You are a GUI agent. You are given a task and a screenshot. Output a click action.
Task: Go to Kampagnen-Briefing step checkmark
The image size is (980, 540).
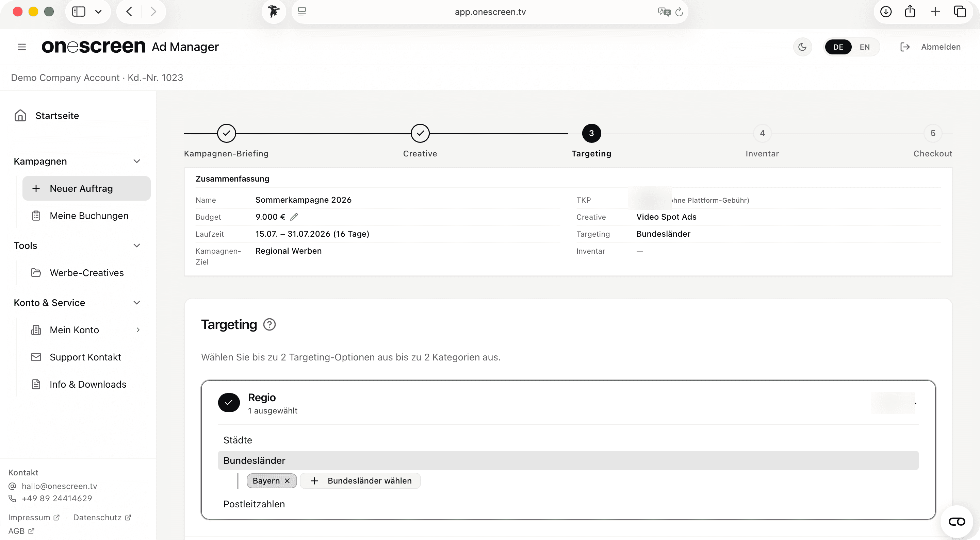(226, 133)
